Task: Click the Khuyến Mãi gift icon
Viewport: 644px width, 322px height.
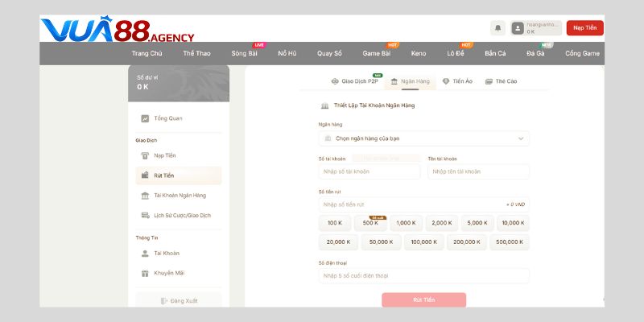Action: click(x=145, y=273)
